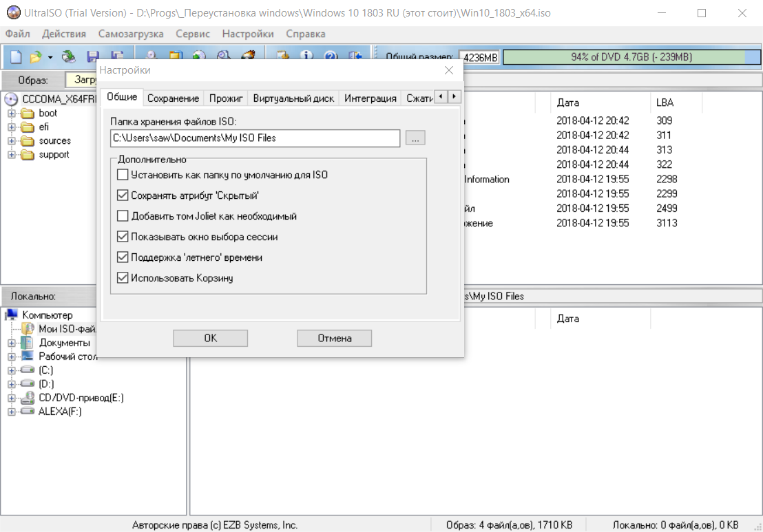Screen dimensions: 763x532
Task: Click the Help question mark toolbar icon
Action: pyautogui.click(x=331, y=54)
